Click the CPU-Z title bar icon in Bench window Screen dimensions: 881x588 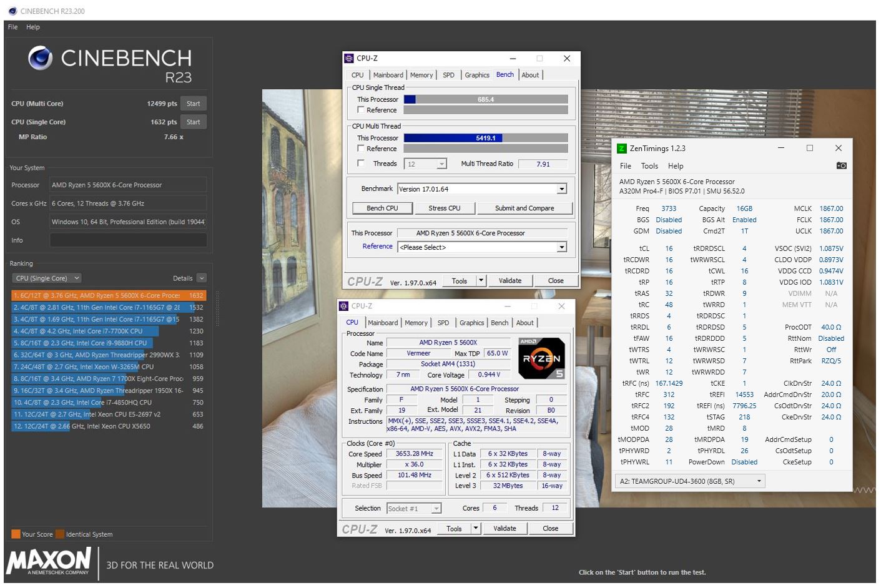(349, 58)
